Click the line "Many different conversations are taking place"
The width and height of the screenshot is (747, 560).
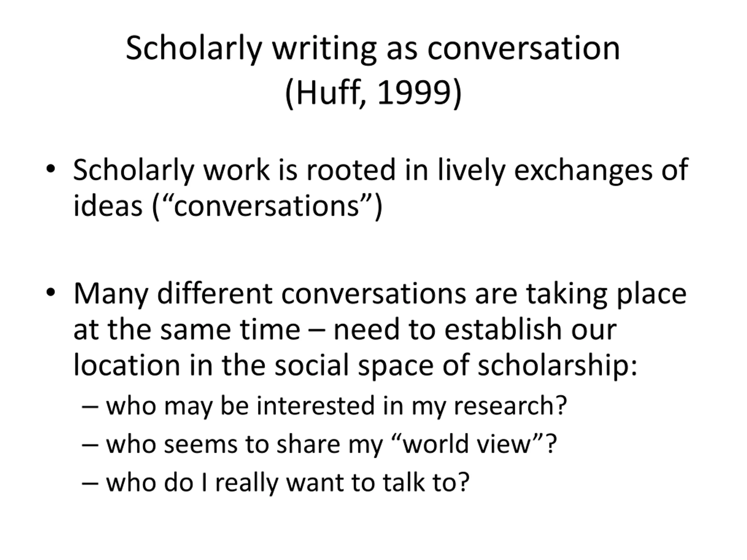380,294
